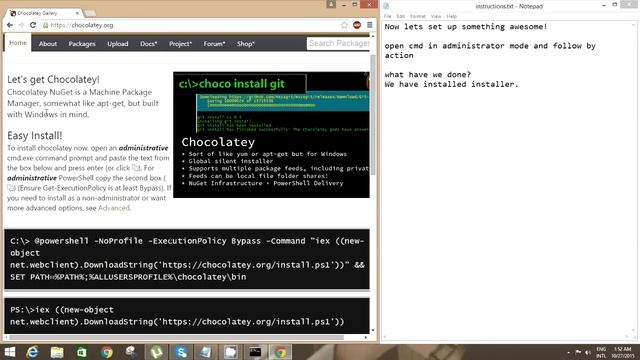Click the cmd @powershell install command box

click(x=187, y=259)
